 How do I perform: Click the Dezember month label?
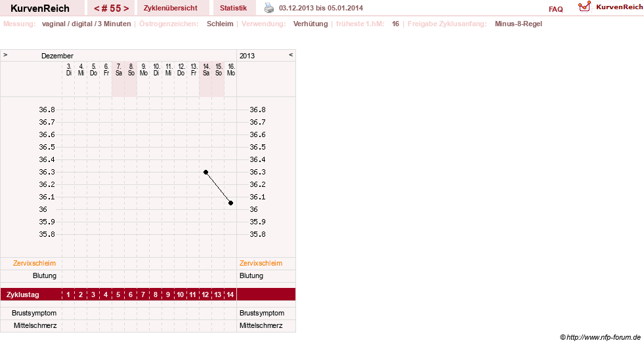[57, 56]
